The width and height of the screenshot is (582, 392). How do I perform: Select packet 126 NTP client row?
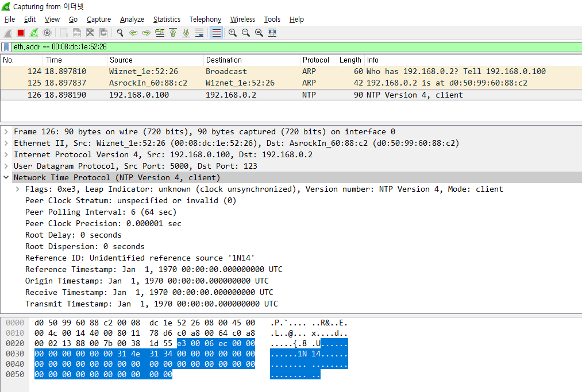click(x=291, y=95)
